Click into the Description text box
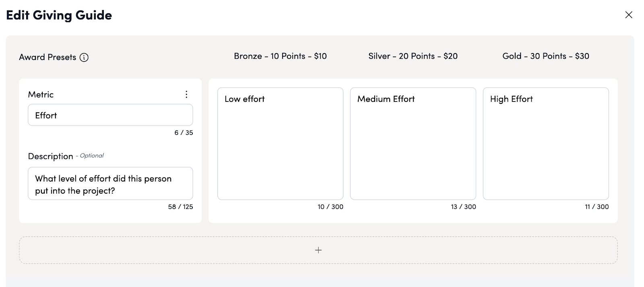Image resolution: width=644 pixels, height=287 pixels. [x=110, y=184]
